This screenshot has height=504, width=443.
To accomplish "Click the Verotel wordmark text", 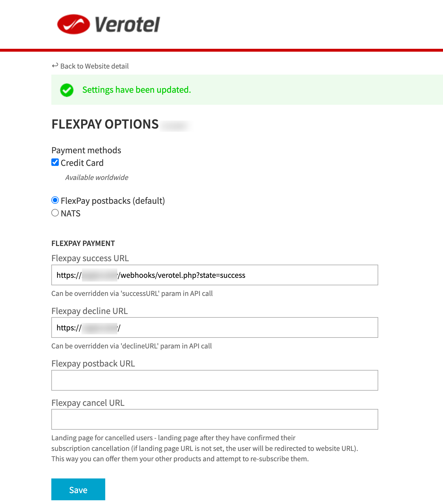I will [x=127, y=25].
